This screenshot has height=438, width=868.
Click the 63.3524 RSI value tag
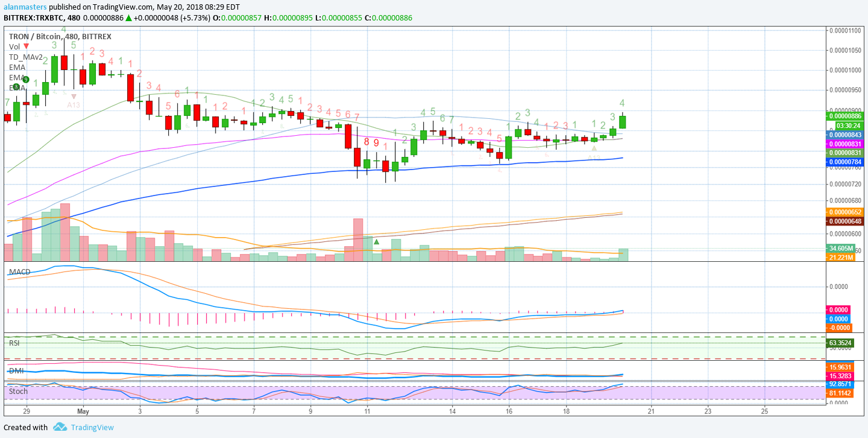tap(840, 343)
